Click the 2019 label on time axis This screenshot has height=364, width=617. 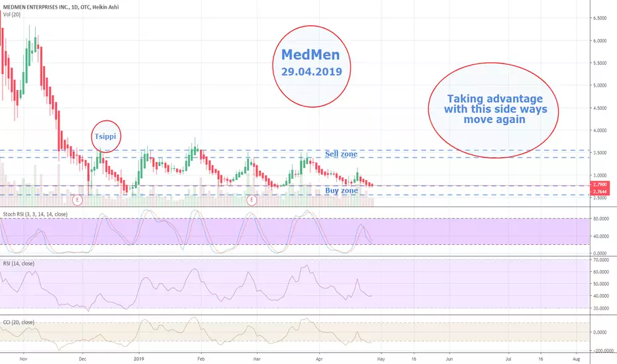pyautogui.click(x=139, y=359)
